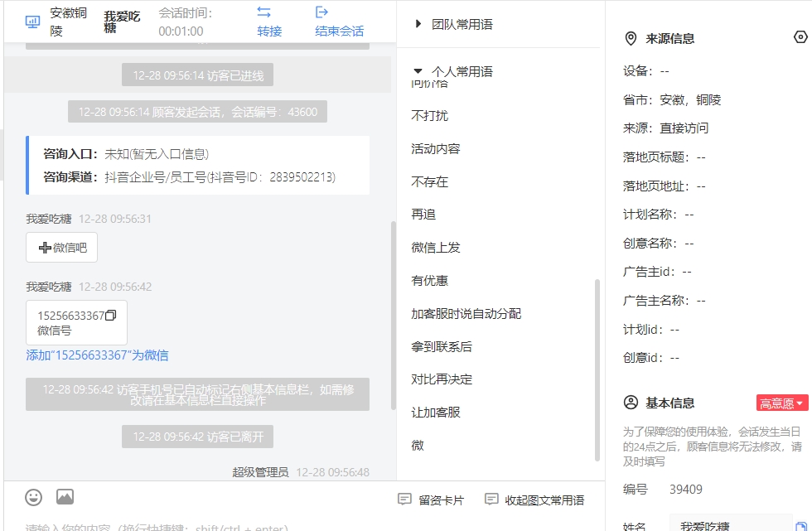812x531 pixels.
Task: Click the 来源：直接访问 row
Action: (x=665, y=128)
